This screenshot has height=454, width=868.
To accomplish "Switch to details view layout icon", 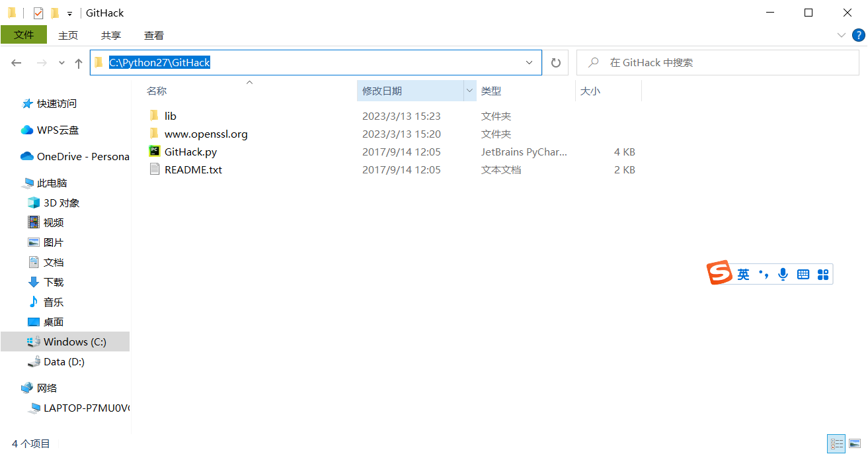I will tap(837, 443).
